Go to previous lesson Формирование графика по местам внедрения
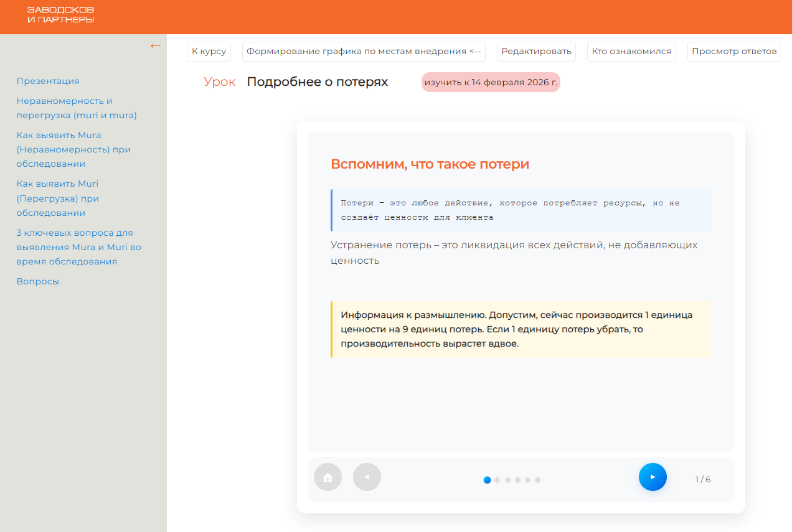The image size is (792, 532). (364, 52)
